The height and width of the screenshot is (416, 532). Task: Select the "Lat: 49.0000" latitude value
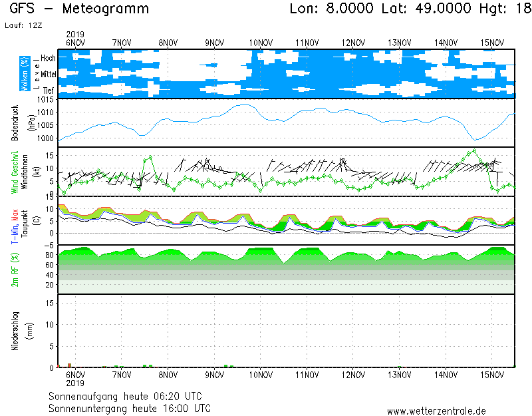point(426,8)
